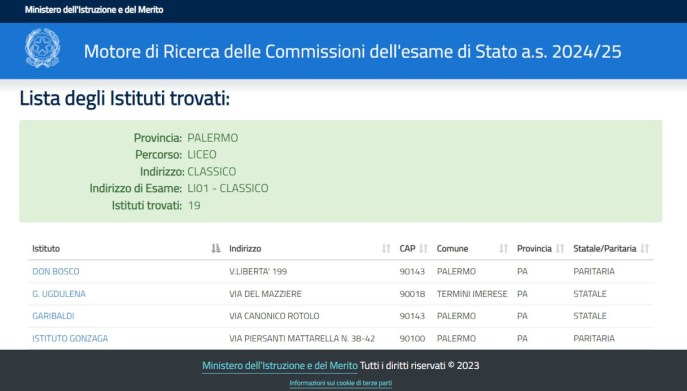The width and height of the screenshot is (687, 391).
Task: Sort table by CAP column arrows
Action: point(423,249)
